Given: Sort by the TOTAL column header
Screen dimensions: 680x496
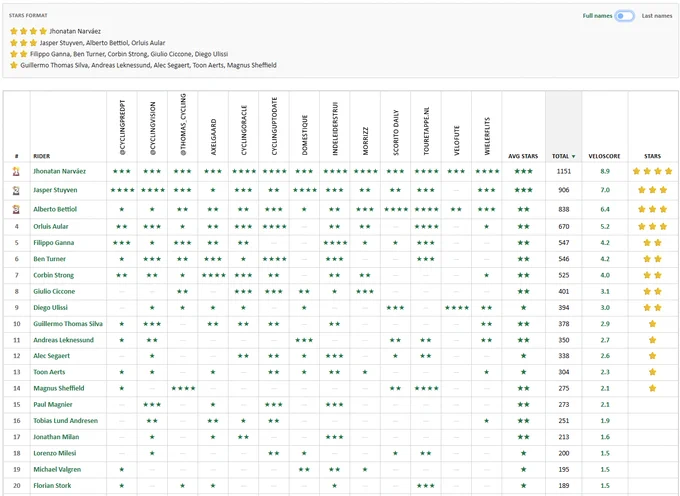Looking at the screenshot, I should click(x=563, y=156).
